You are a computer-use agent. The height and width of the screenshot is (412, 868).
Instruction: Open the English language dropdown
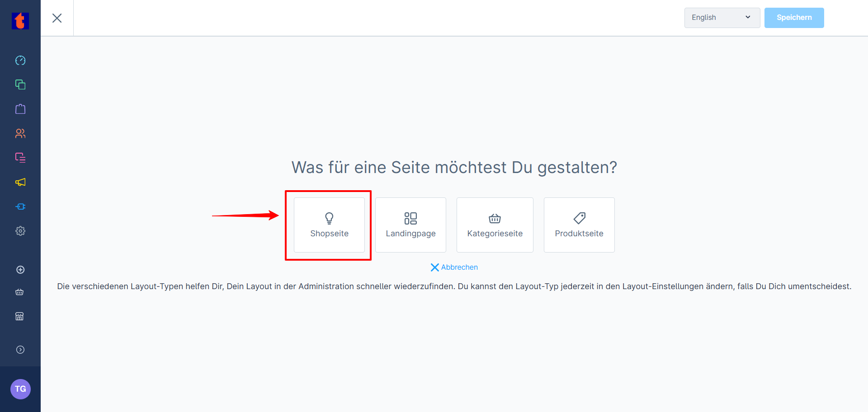[722, 18]
